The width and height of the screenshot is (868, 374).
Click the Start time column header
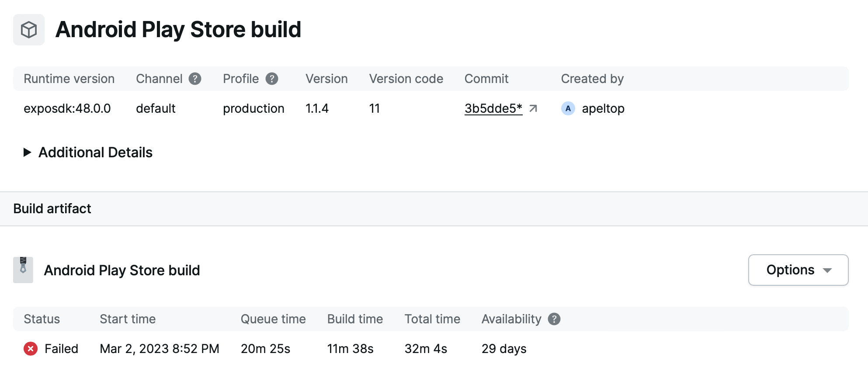(x=128, y=319)
